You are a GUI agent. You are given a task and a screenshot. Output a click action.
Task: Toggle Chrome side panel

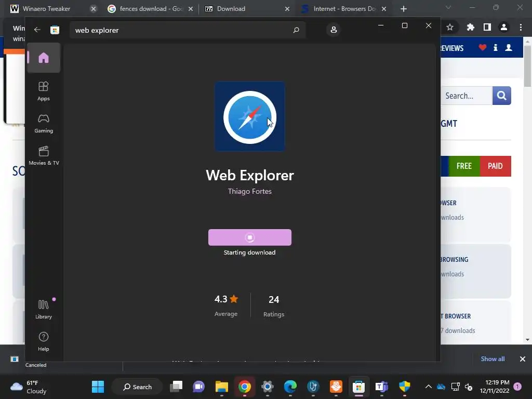[x=487, y=27]
